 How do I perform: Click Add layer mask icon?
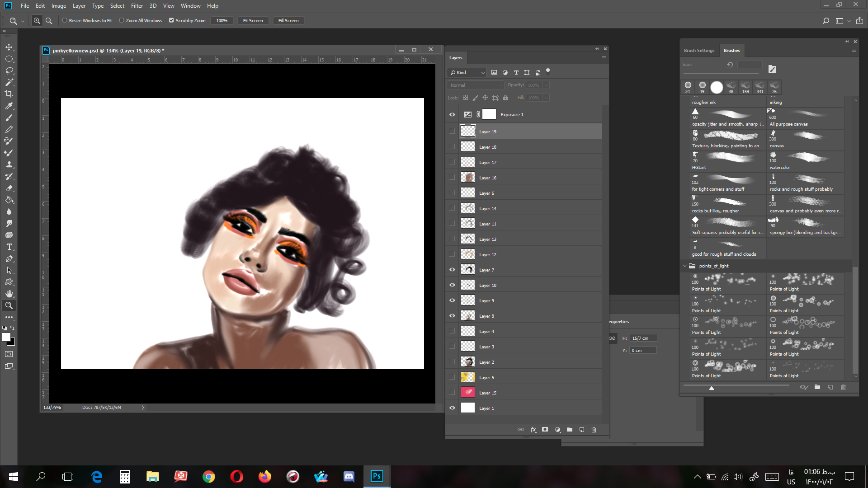pyautogui.click(x=545, y=430)
